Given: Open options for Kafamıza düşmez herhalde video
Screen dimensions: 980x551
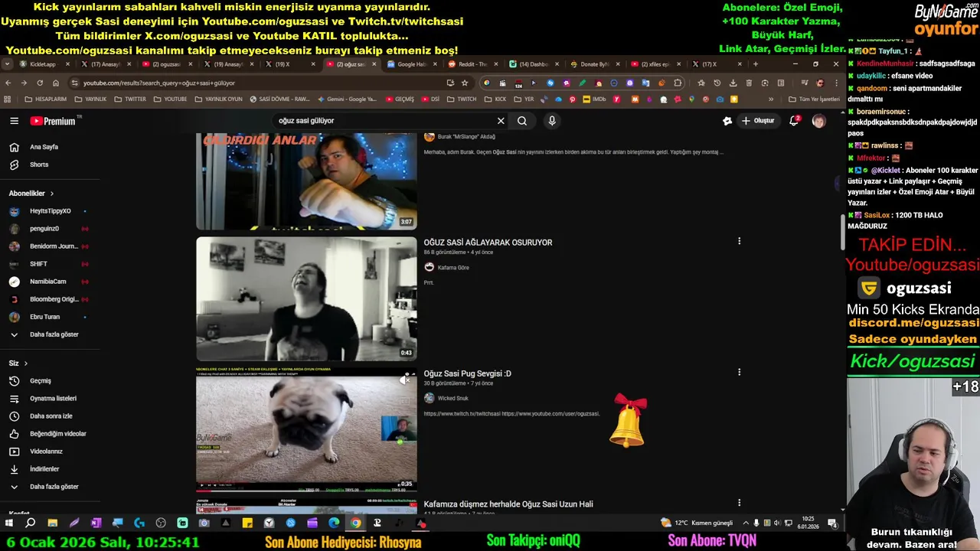Looking at the screenshot, I should pyautogui.click(x=739, y=503).
